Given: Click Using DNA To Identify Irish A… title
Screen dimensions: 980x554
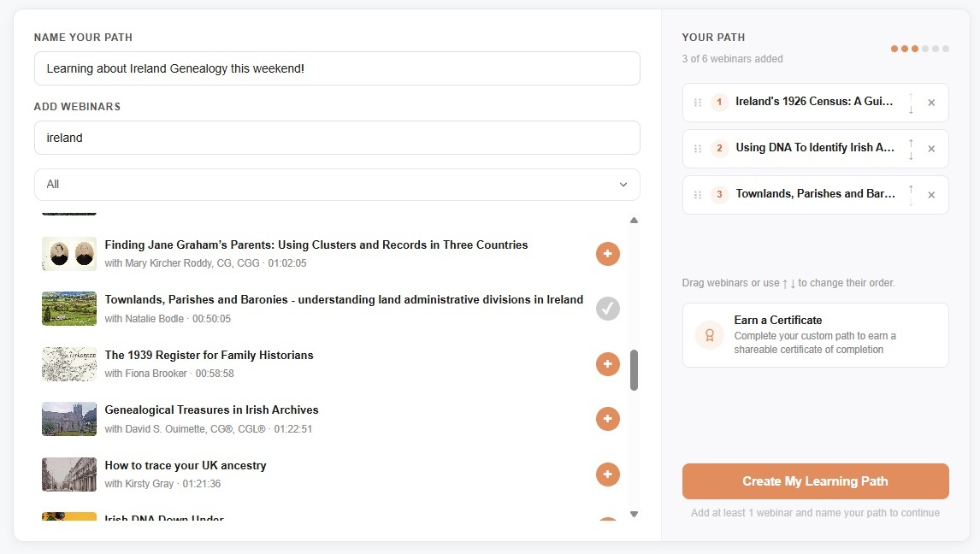Looking at the screenshot, I should coord(815,147).
